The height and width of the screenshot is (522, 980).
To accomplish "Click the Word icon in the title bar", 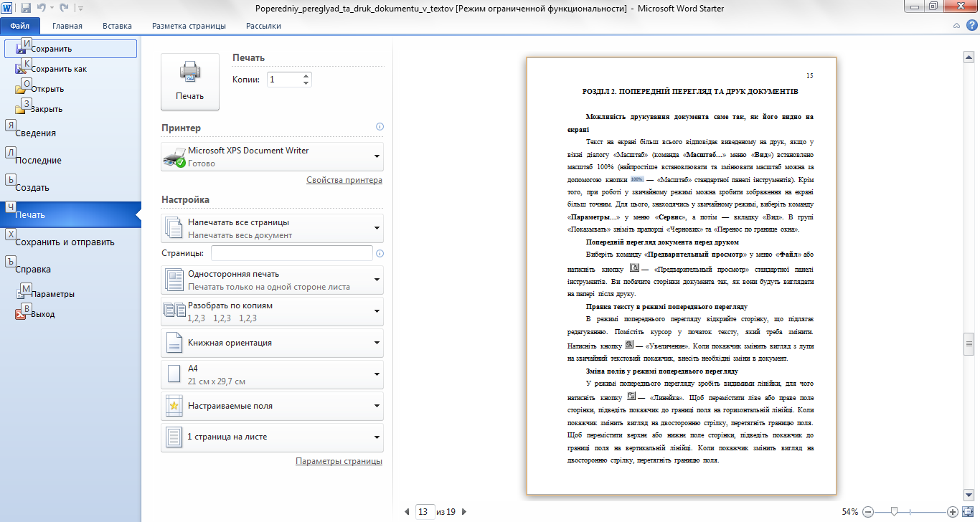I will (x=8, y=8).
